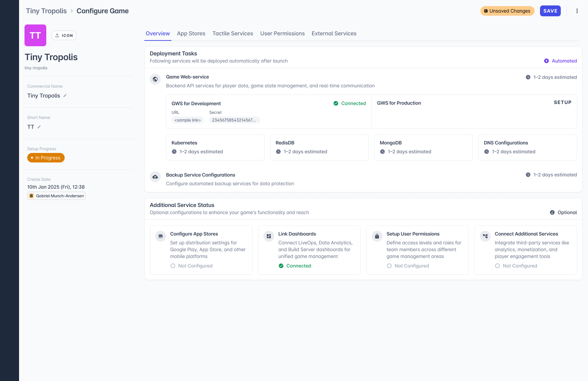Click the RedisDB card clock icon

click(x=278, y=152)
